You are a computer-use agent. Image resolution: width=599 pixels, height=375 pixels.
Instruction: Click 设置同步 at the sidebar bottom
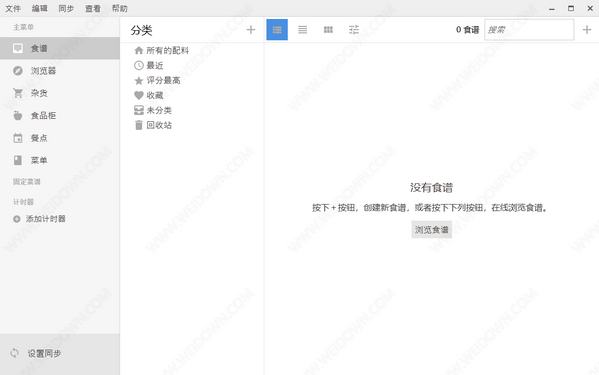(x=60, y=353)
